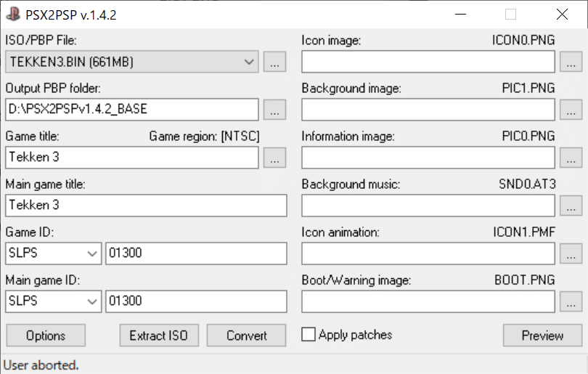Enable the Apply patches checkbox
This screenshot has width=588, height=374.
(x=309, y=335)
